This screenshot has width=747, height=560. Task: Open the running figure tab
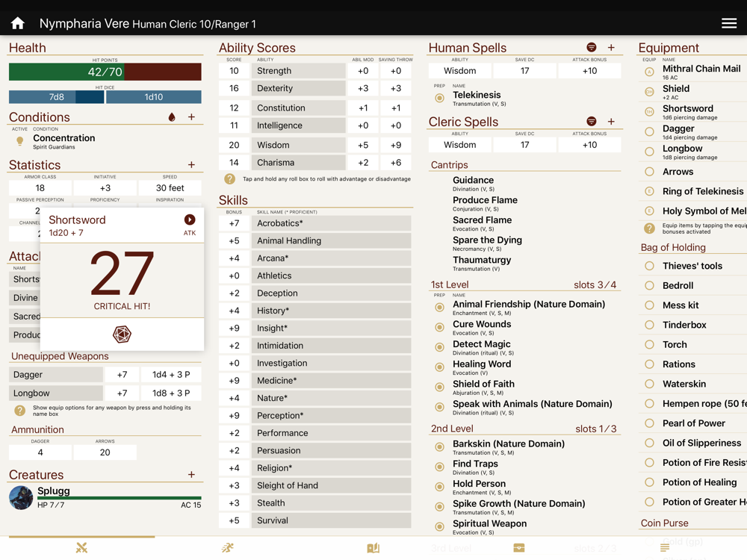(228, 548)
